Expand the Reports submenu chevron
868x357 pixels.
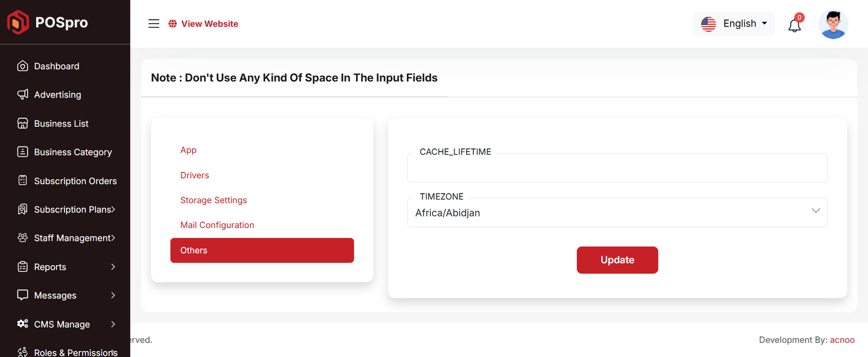click(113, 267)
